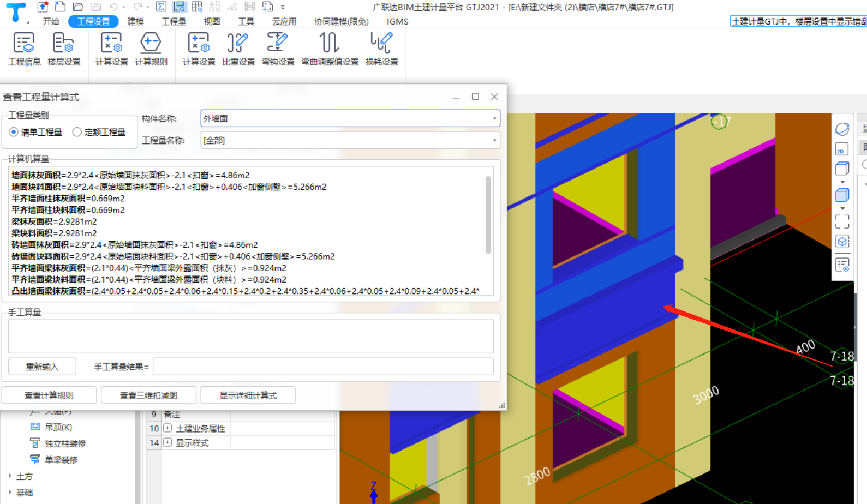Click the wireframe cube view icon

tap(842, 169)
